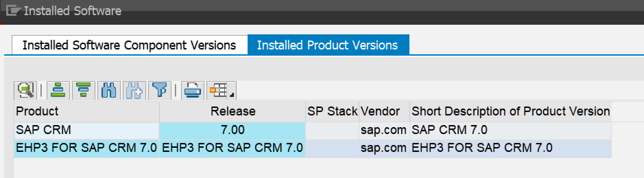The image size is (644, 178).
Task: Select the Installed Product Versions tab
Action: [328, 45]
